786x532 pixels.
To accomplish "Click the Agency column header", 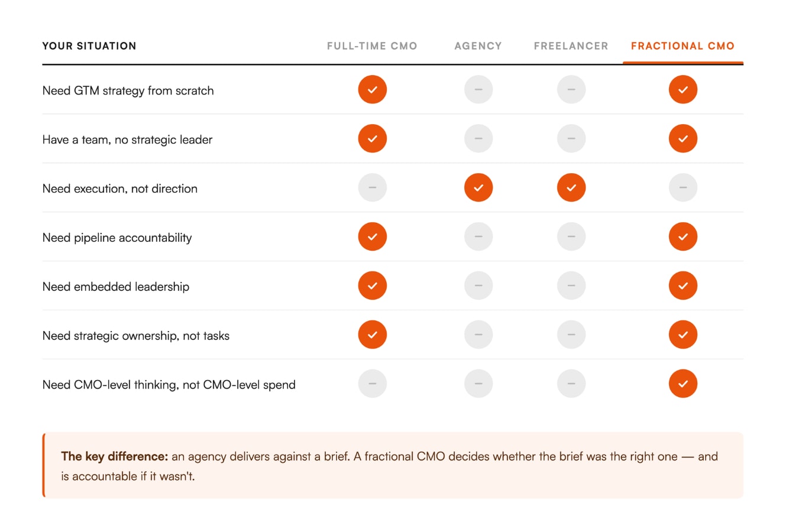I will coord(478,46).
